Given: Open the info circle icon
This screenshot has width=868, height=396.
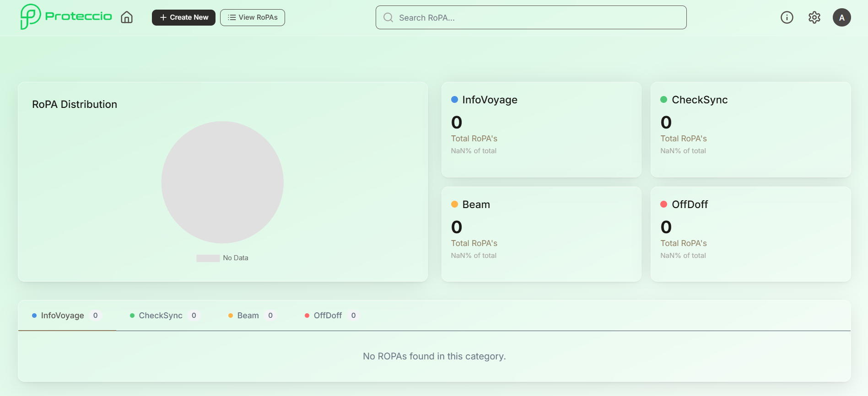Looking at the screenshot, I should (x=787, y=17).
